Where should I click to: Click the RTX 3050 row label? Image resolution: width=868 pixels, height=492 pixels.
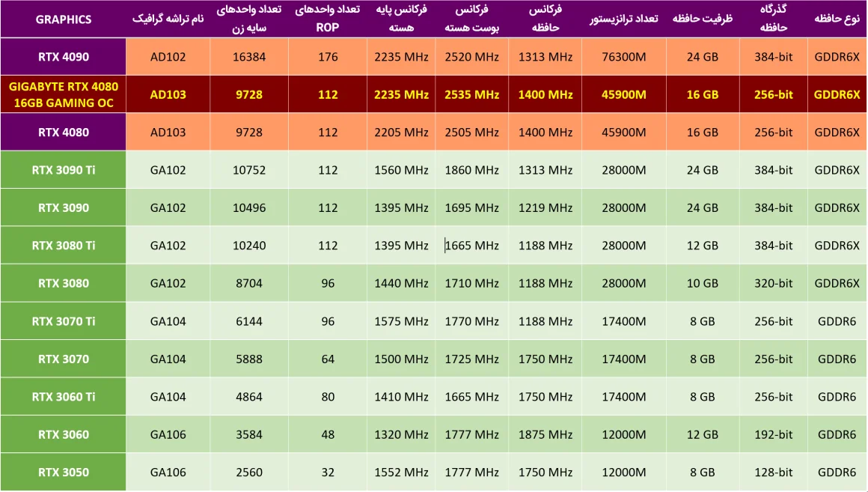[x=63, y=472]
